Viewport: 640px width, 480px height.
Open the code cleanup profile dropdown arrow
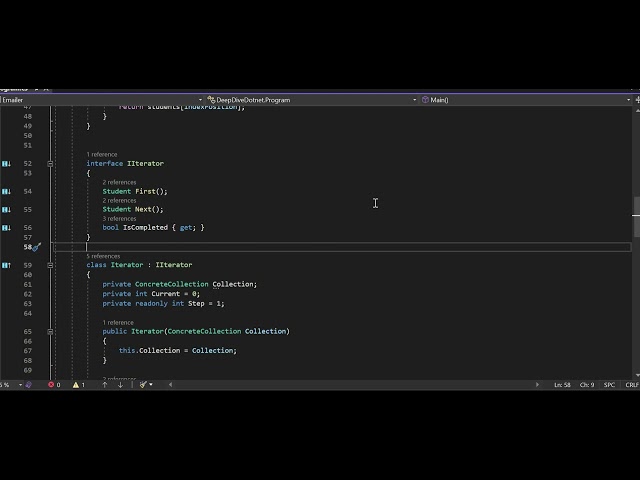[151, 384]
